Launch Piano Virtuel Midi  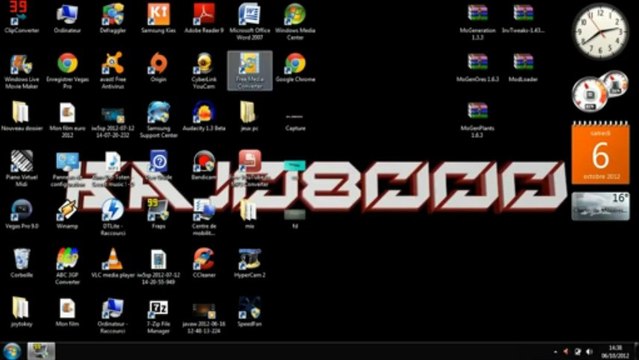tap(22, 168)
